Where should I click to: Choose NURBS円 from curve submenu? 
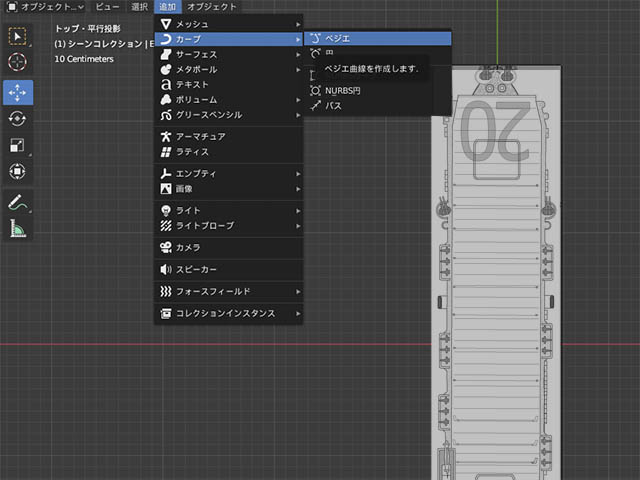378,91
